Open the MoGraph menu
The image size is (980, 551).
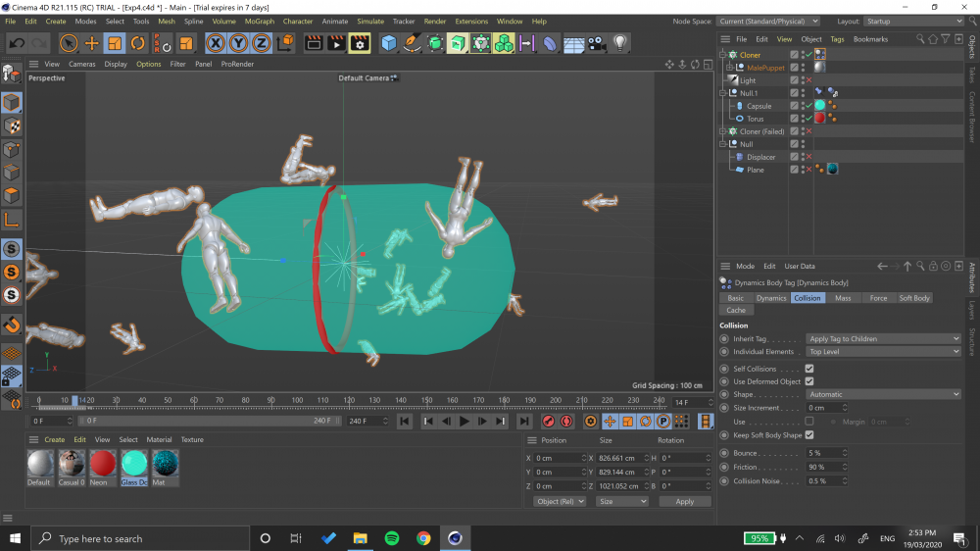(260, 22)
